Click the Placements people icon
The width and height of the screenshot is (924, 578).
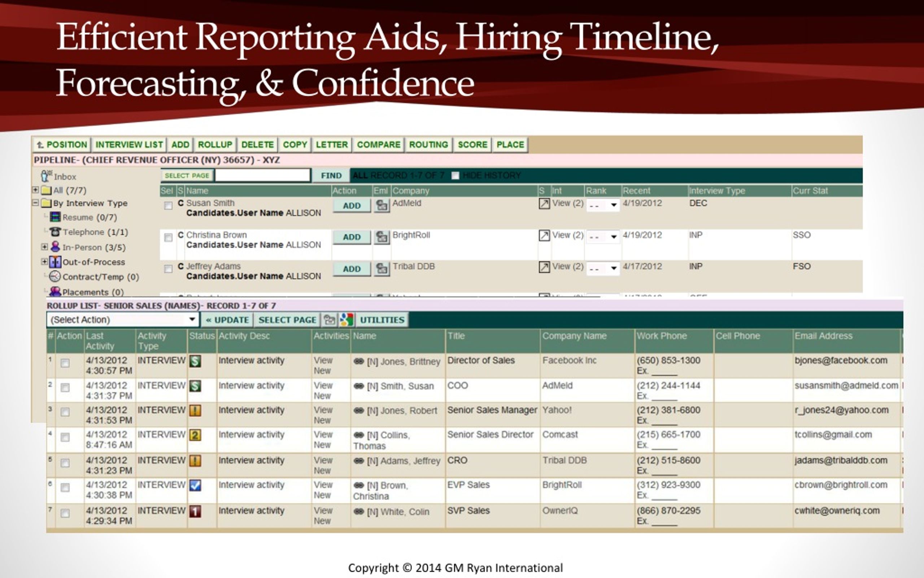(x=55, y=291)
